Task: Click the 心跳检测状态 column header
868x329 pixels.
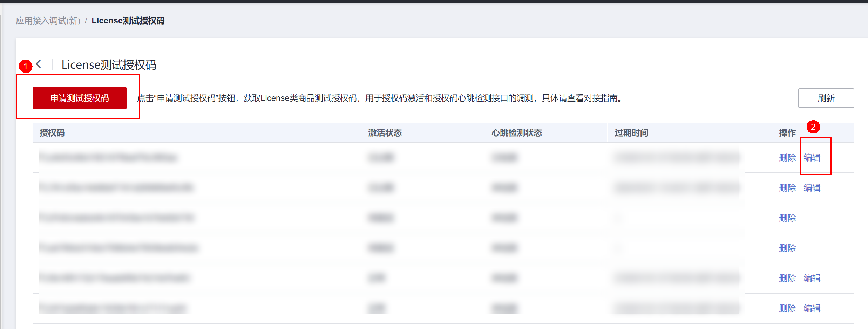Action: coord(516,133)
